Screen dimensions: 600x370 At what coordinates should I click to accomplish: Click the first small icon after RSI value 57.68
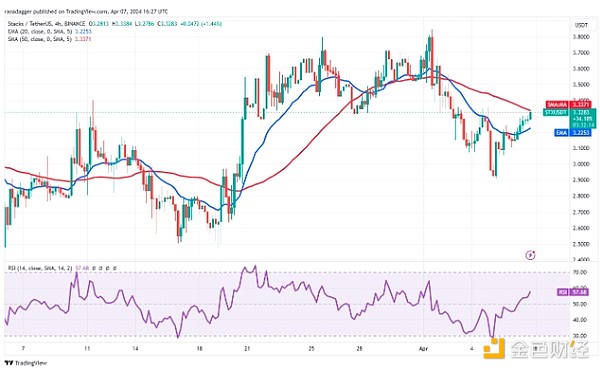click(x=94, y=269)
